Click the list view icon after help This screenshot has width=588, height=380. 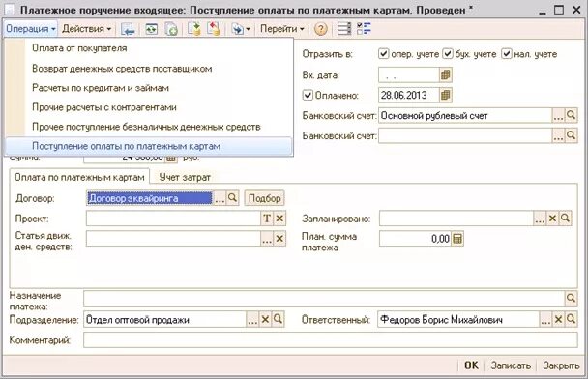click(344, 29)
